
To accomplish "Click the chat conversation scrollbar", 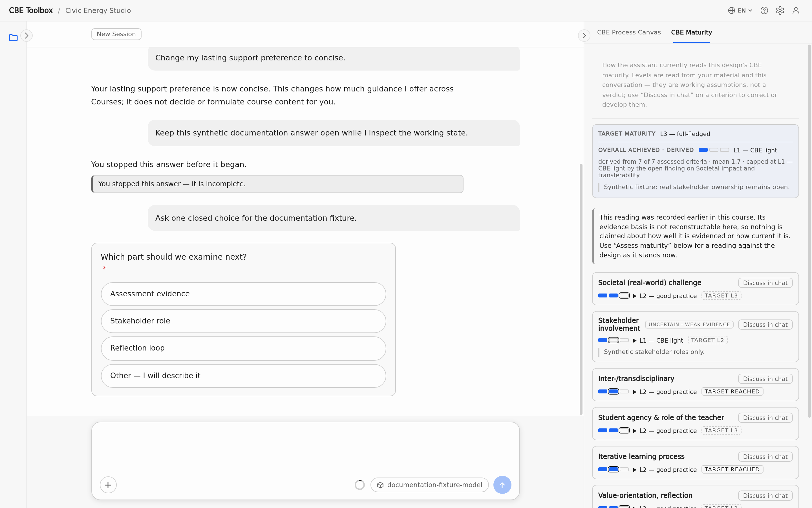I will tap(581, 289).
